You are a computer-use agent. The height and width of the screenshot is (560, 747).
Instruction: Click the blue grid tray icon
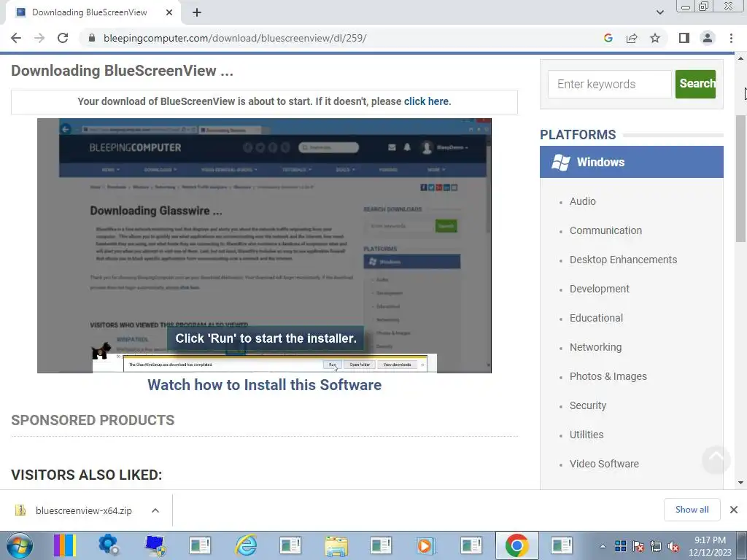(620, 546)
